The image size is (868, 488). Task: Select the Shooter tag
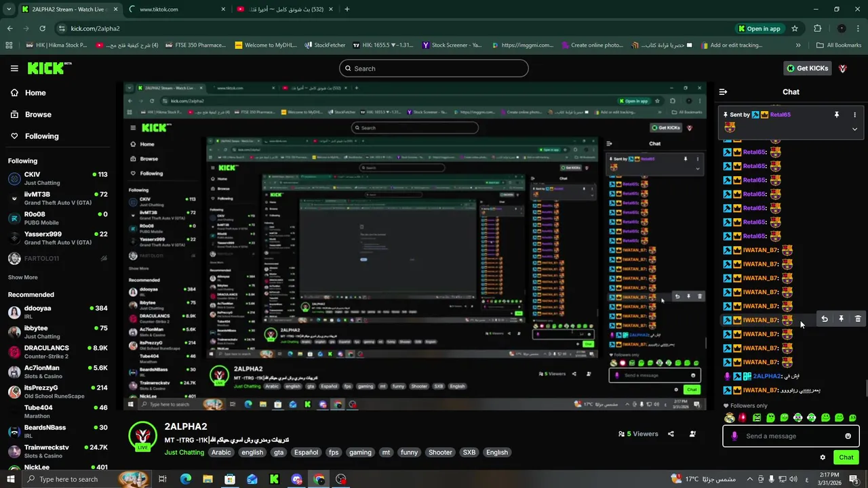coord(440,452)
